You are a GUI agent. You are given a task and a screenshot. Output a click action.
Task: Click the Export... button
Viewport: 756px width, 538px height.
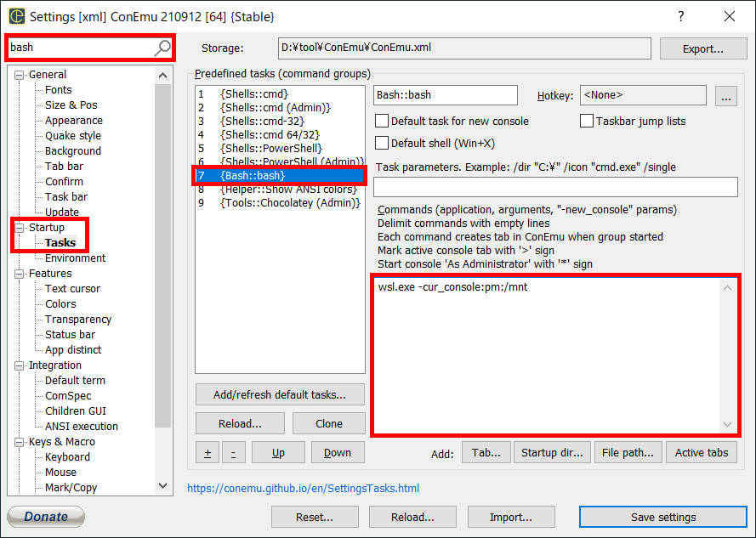(x=703, y=48)
